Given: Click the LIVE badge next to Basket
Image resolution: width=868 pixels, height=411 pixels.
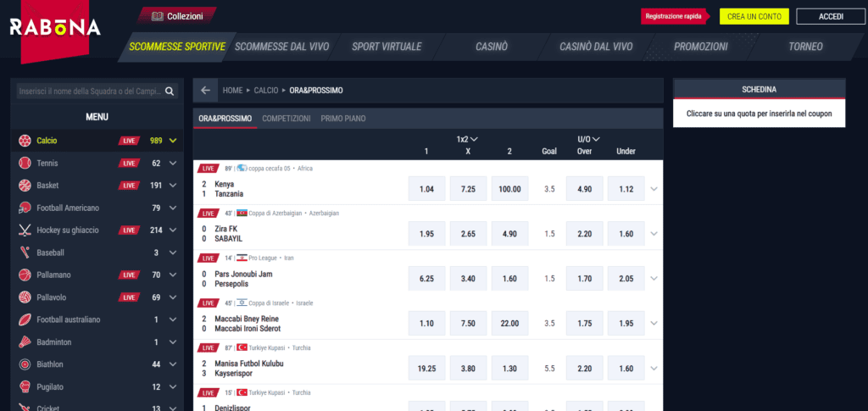Looking at the screenshot, I should click(129, 186).
